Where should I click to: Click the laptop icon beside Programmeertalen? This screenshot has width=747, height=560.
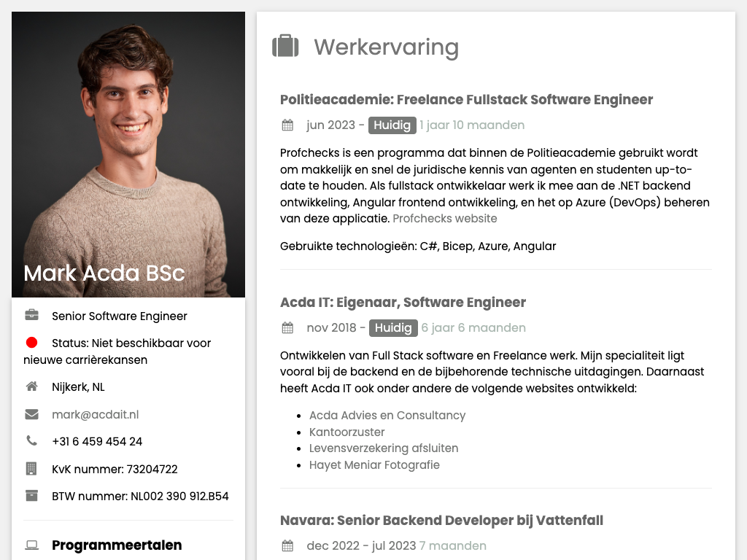pyautogui.click(x=31, y=545)
